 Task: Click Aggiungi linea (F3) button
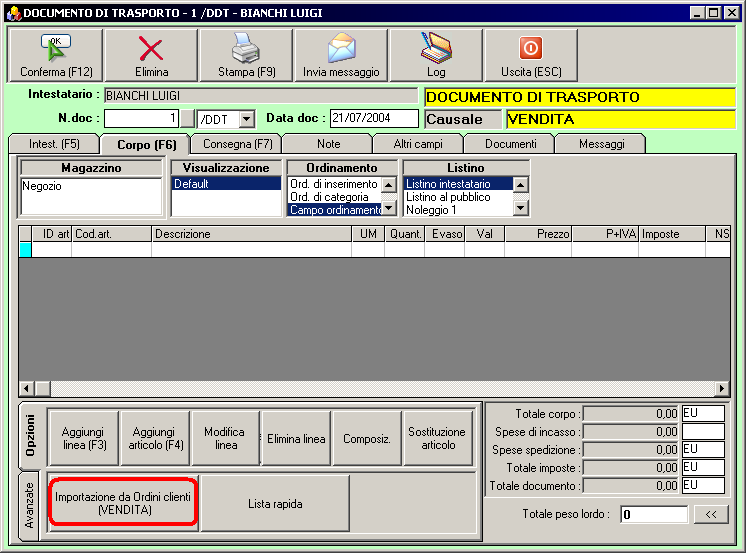point(84,438)
